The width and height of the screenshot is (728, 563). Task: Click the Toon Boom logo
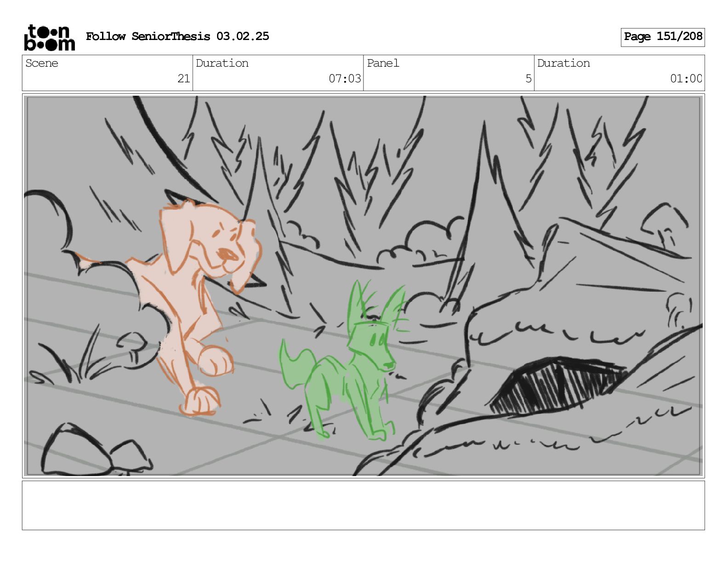[49, 37]
